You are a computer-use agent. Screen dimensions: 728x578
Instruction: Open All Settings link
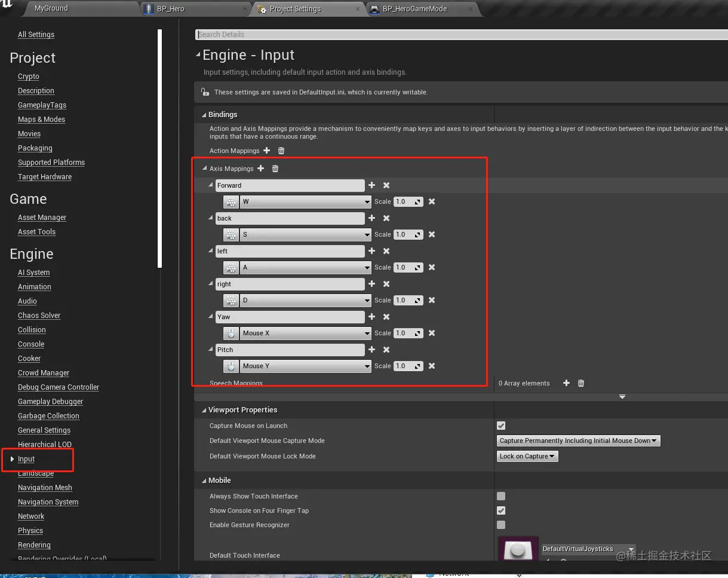coord(36,35)
